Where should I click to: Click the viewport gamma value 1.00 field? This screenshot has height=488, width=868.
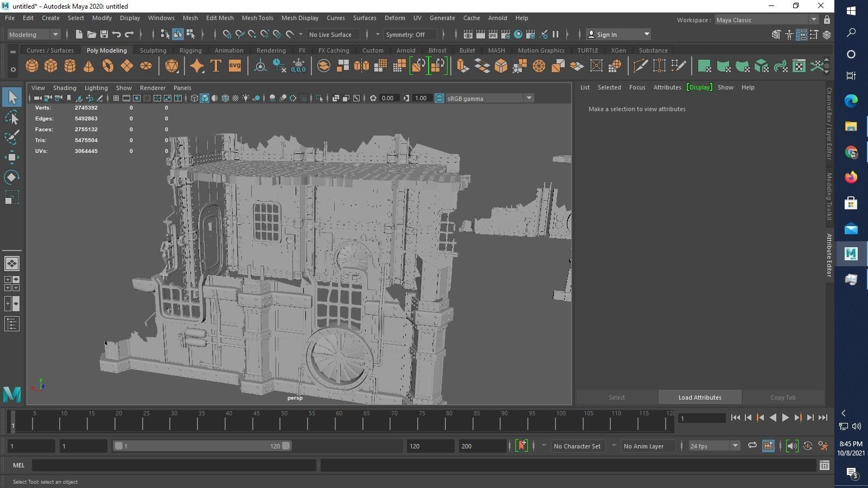[421, 98]
